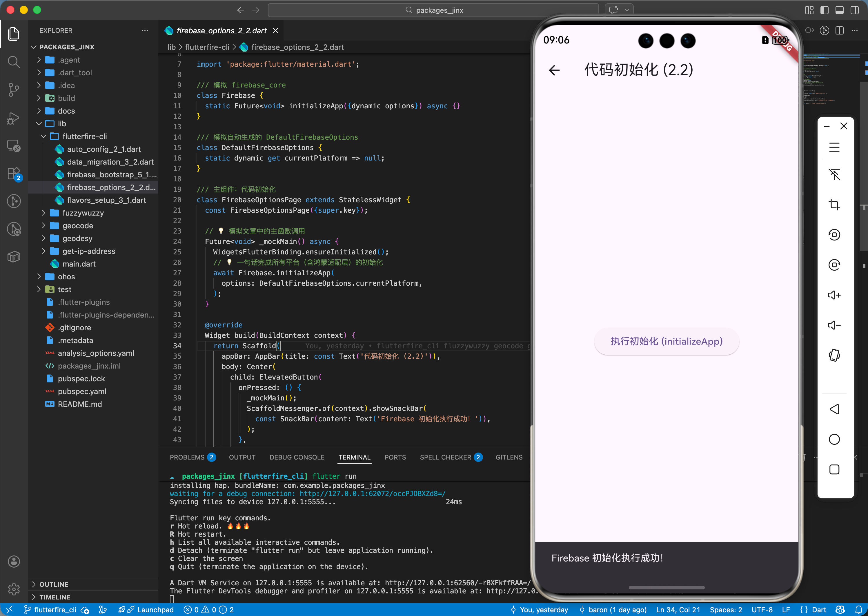Expand the fuzzywuzzy folder
This screenshot has width=868, height=616.
[83, 213]
